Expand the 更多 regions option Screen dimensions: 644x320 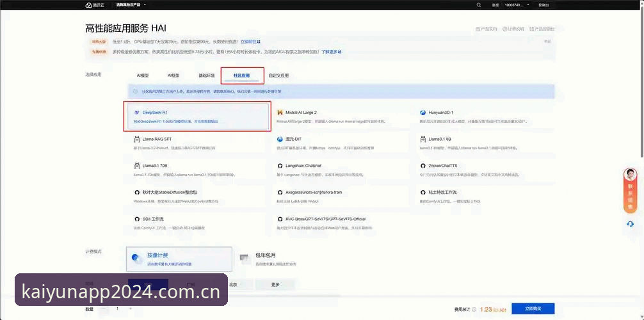275,284
